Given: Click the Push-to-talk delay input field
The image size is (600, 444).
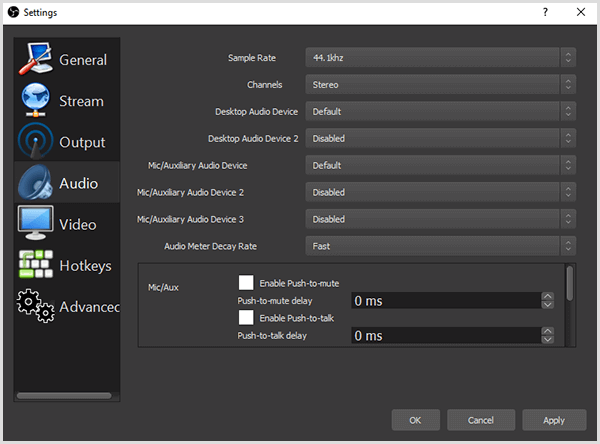Looking at the screenshot, I should tap(446, 335).
